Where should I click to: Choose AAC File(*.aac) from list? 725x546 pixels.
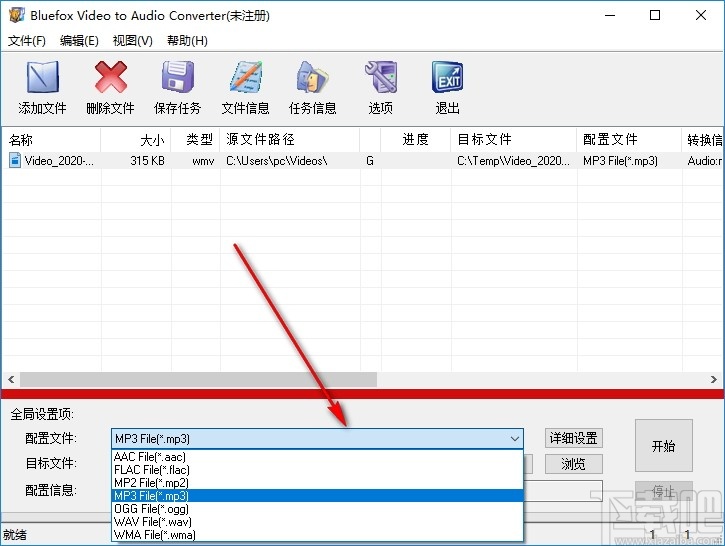pos(317,457)
